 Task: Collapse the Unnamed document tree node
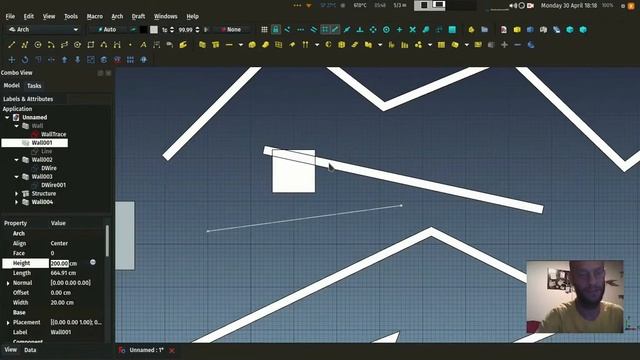point(7,118)
